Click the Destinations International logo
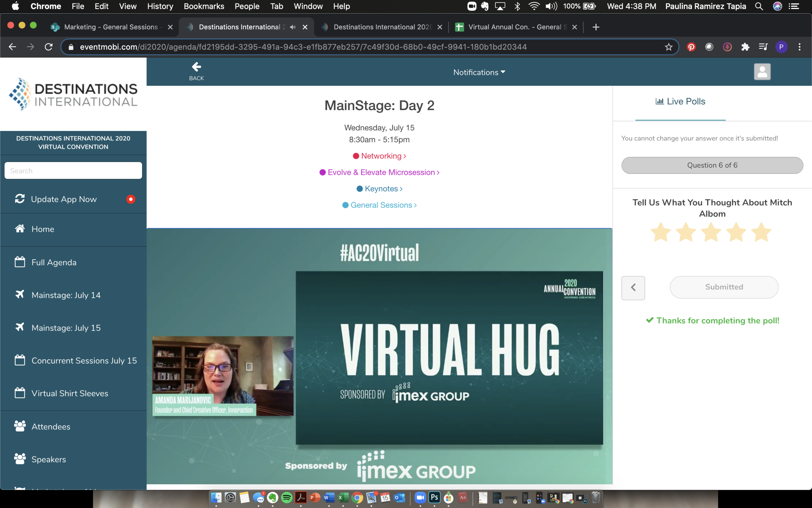Viewport: 812px width, 508px height. 73,94
